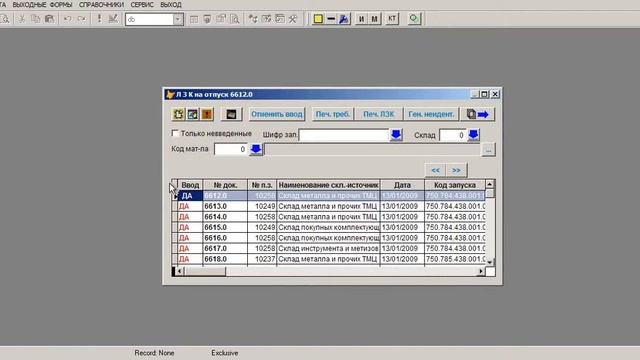Click the copy with blue arrow button
The image size is (640, 360).
click(x=478, y=114)
